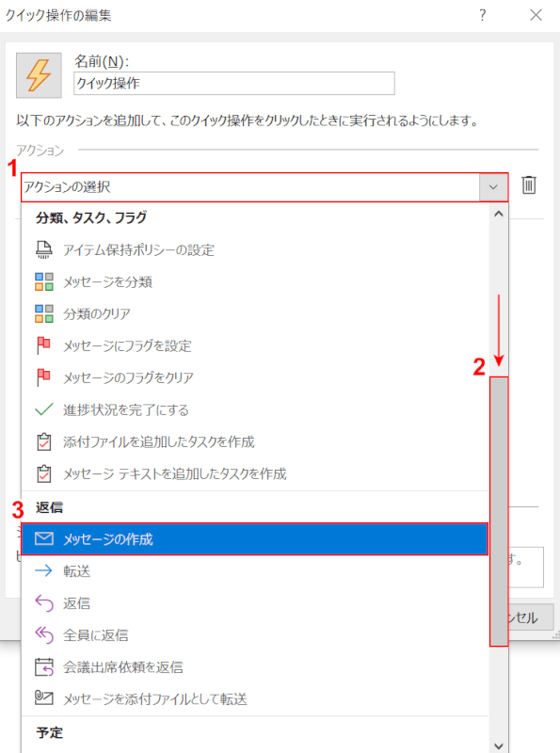Click the double reply arrow icon beside 全員に返信
560x753 pixels.
(43, 635)
